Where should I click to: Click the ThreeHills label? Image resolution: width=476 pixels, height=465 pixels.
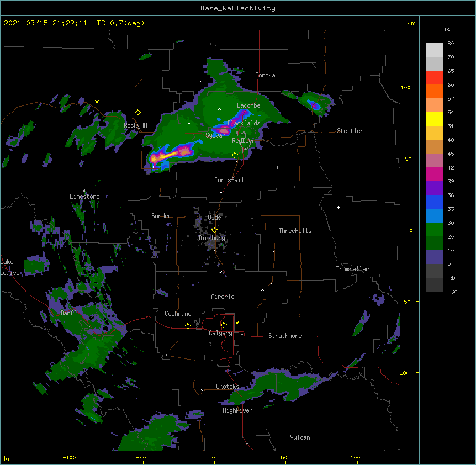click(295, 231)
